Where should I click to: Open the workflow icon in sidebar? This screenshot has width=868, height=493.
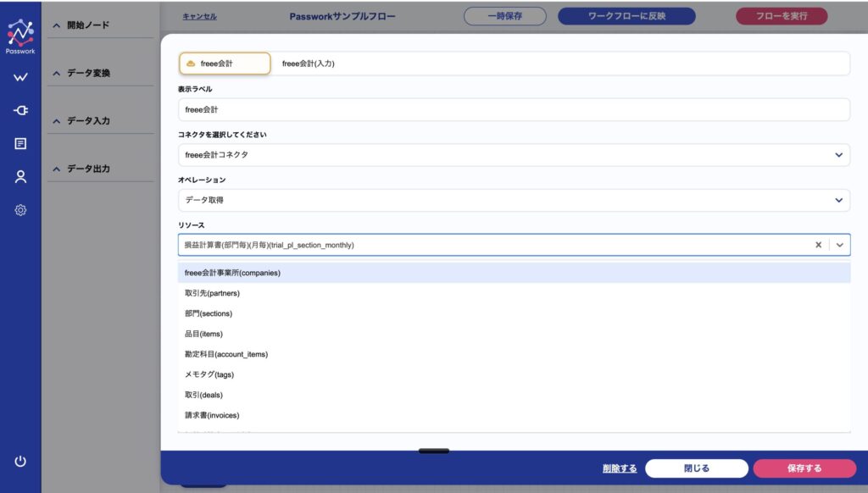click(20, 78)
